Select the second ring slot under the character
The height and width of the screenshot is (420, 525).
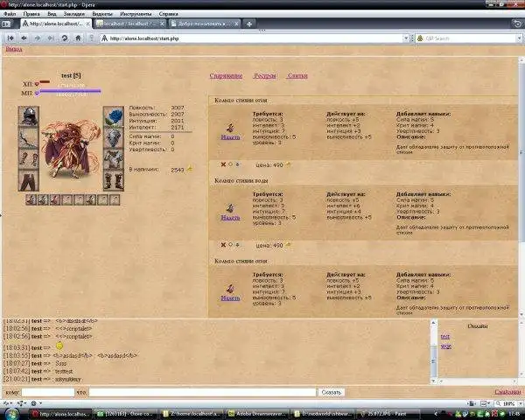(x=43, y=200)
